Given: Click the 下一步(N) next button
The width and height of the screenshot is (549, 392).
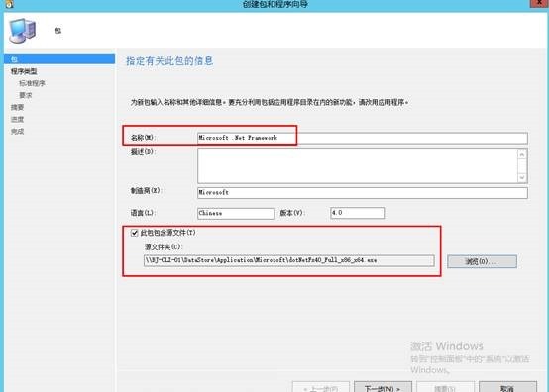Looking at the screenshot, I should click(x=383, y=387).
